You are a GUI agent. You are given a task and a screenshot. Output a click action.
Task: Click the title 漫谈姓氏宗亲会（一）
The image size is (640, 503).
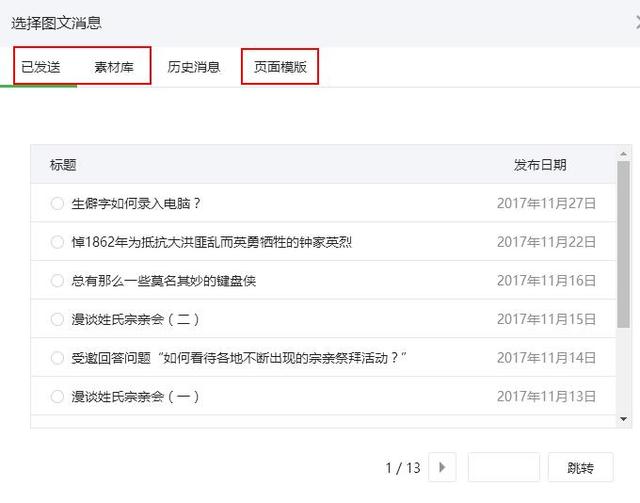[136, 396]
